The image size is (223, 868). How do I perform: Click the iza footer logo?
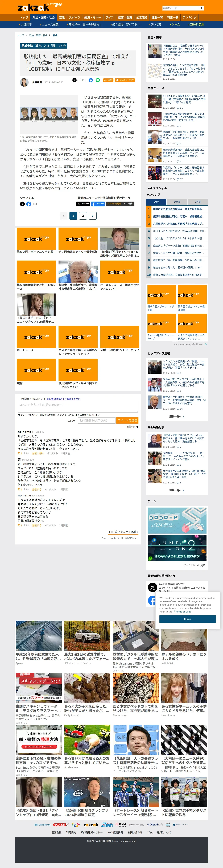(x=76, y=824)
